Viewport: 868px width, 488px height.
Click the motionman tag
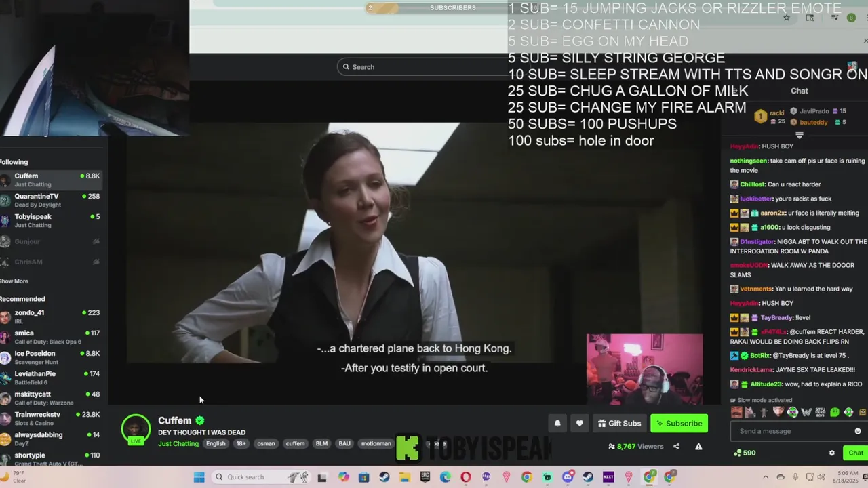click(x=376, y=444)
